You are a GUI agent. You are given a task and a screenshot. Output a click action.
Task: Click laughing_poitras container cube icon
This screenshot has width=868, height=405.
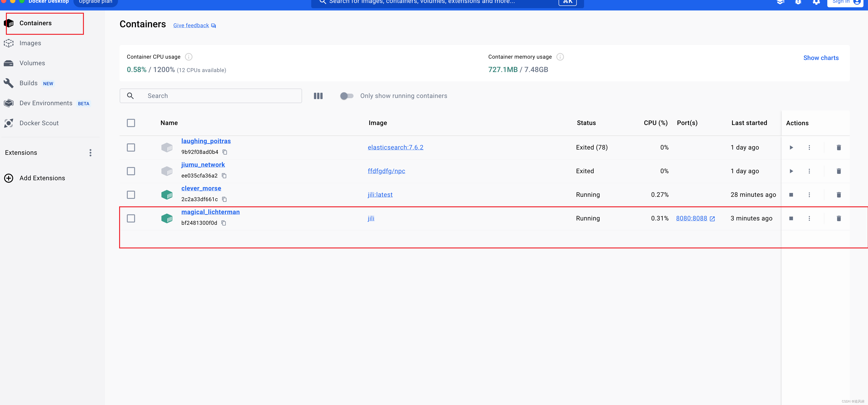pos(167,147)
